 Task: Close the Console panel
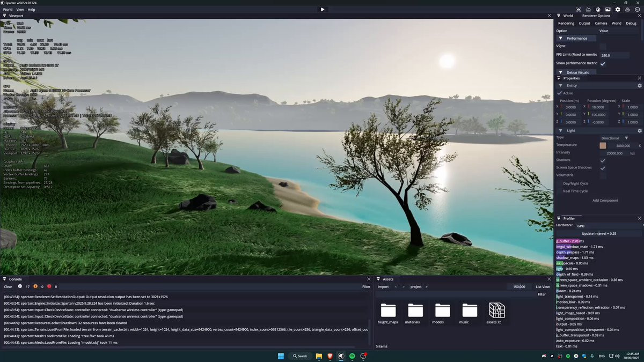pos(369,279)
